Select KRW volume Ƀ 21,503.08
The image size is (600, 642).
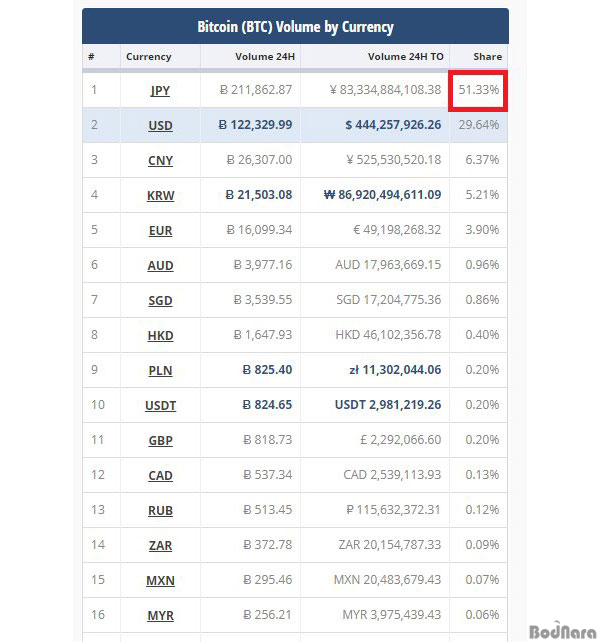pyautogui.click(x=259, y=194)
